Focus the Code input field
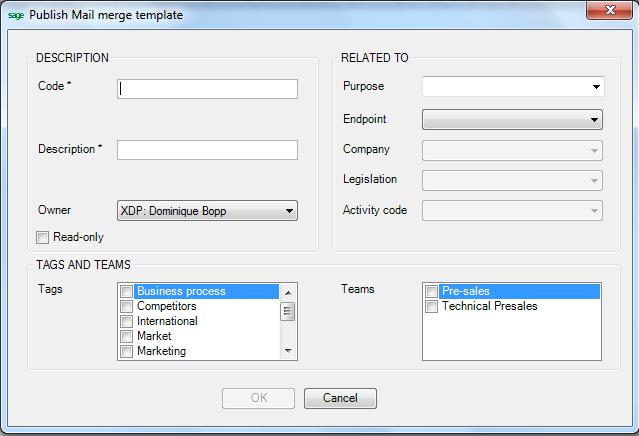This screenshot has width=639, height=436. pos(207,89)
